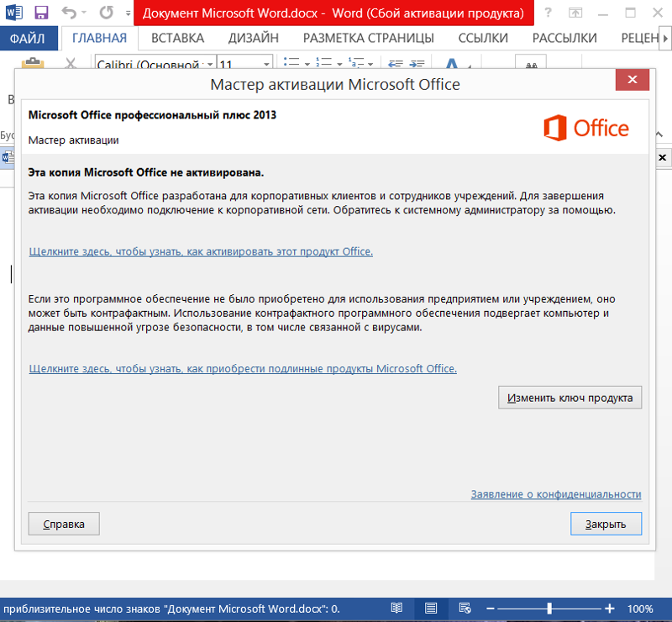Switch to Print Layout view
Image resolution: width=672 pixels, height=622 pixels.
[x=431, y=609]
